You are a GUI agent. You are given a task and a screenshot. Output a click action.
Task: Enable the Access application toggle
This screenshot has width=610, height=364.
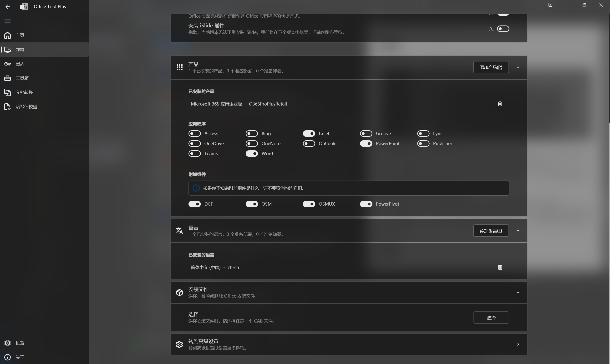(x=194, y=133)
